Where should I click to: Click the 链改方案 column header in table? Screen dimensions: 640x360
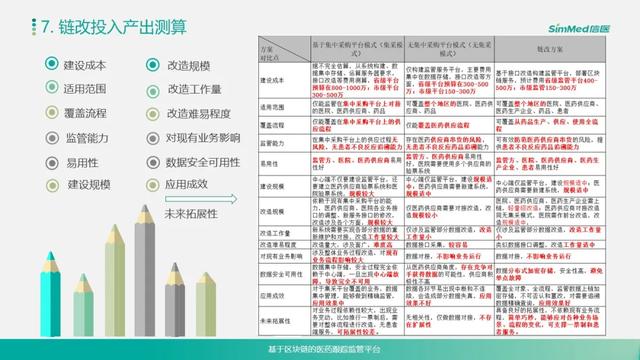point(550,49)
